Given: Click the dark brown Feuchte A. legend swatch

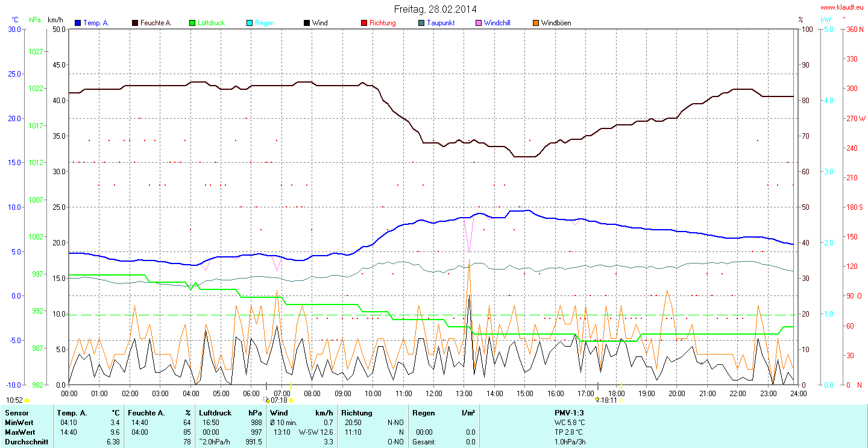Looking at the screenshot, I should 135,23.
